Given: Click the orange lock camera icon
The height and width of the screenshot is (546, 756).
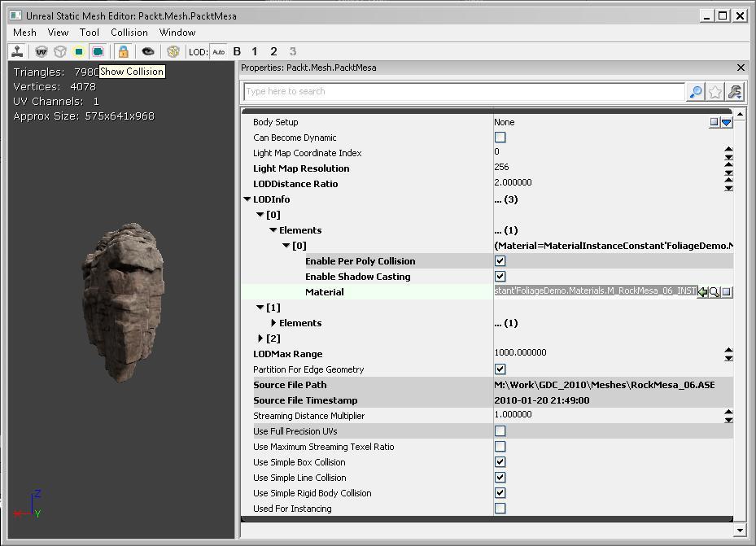Looking at the screenshot, I should [124, 51].
